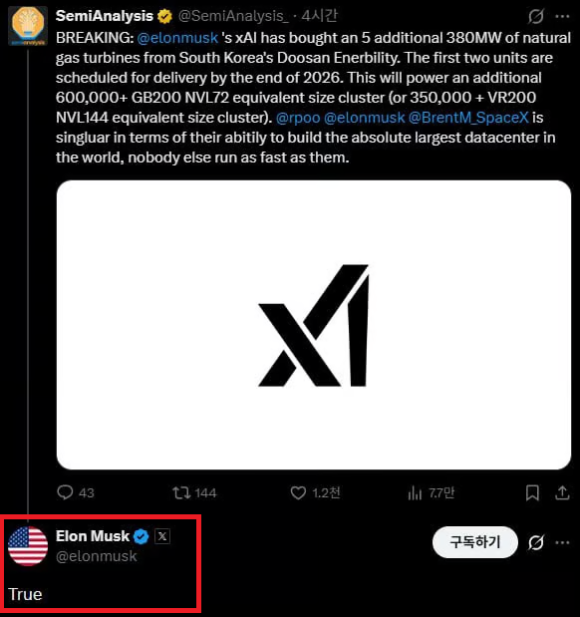Click the 구독하기 subscribe button
The width and height of the screenshot is (580, 617).
pos(475,542)
